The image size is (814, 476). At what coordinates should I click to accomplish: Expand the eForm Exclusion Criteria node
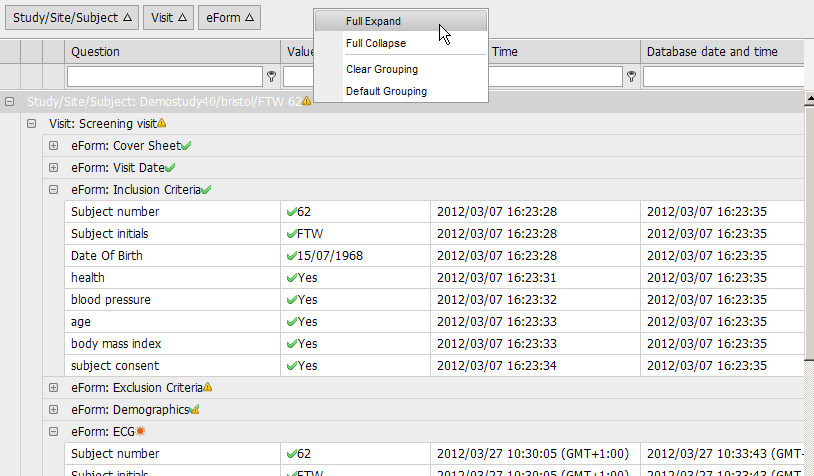click(x=54, y=388)
